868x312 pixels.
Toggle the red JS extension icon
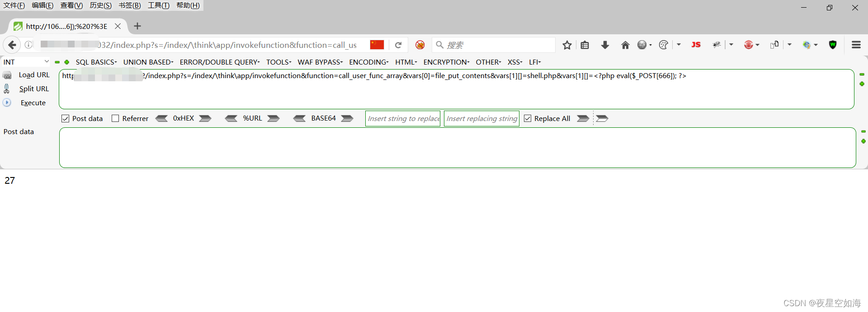(696, 45)
